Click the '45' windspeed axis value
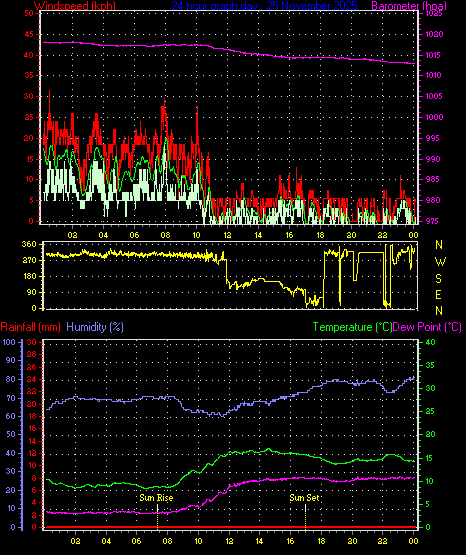The height and width of the screenshot is (555, 466). pyautogui.click(x=29, y=34)
